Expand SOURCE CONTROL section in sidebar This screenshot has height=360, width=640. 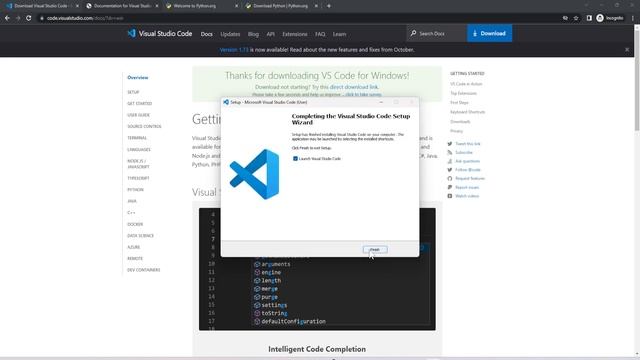point(144,127)
